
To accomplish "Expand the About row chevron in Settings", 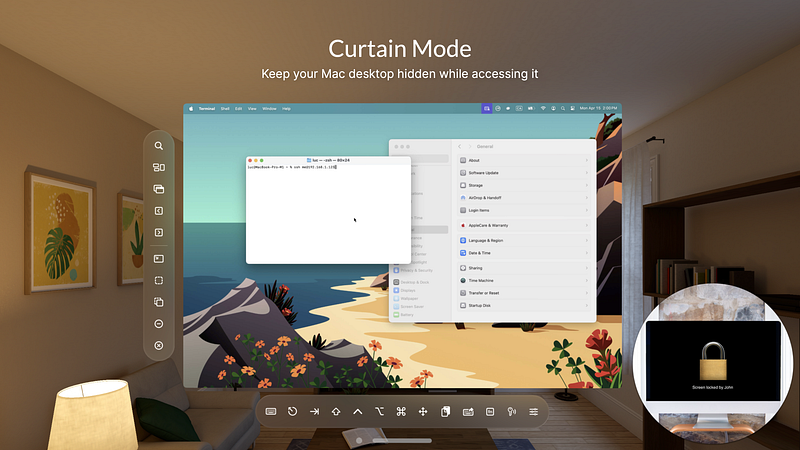I will pyautogui.click(x=586, y=160).
